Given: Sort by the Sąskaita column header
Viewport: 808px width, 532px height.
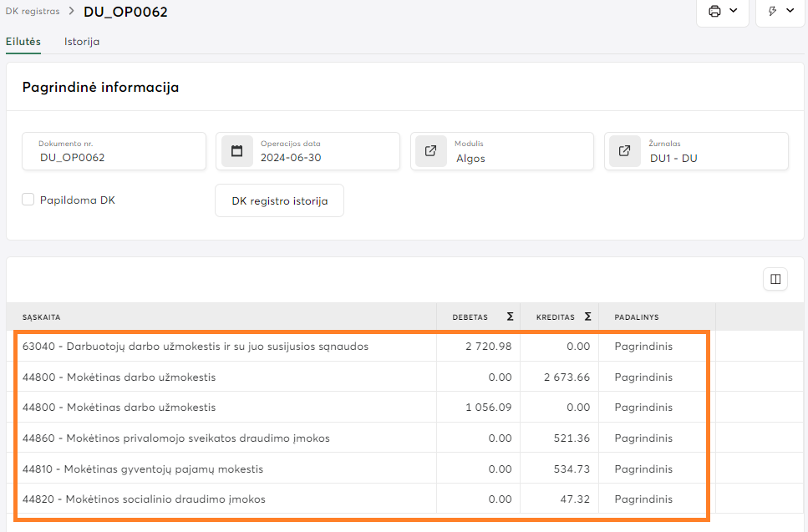Looking at the screenshot, I should pyautogui.click(x=42, y=317).
